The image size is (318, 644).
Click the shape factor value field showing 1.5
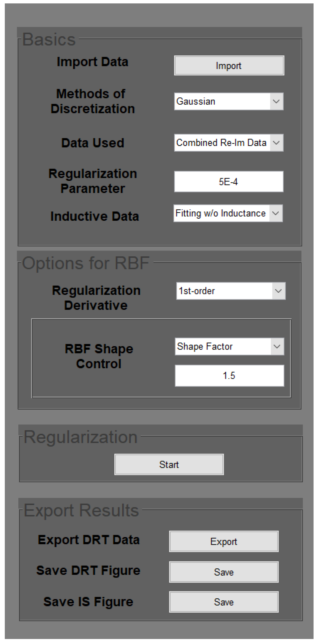coord(229,375)
